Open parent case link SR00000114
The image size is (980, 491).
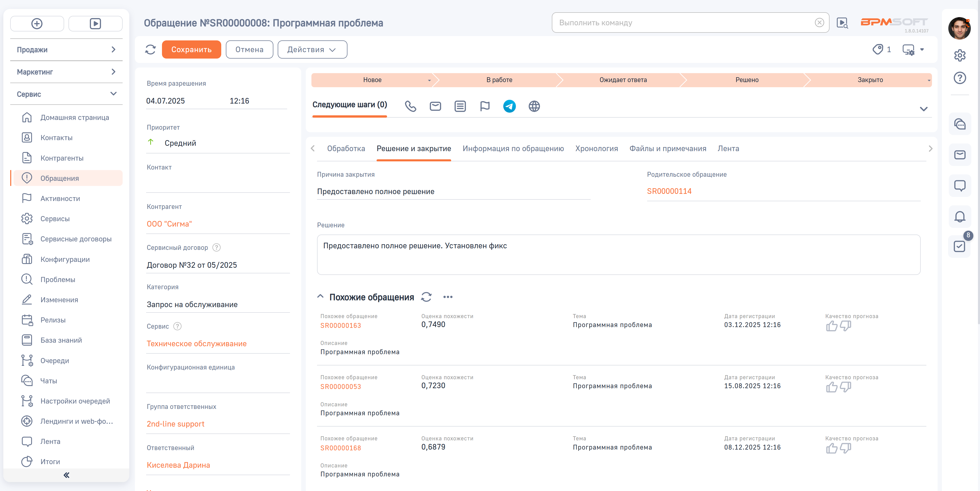tap(669, 191)
